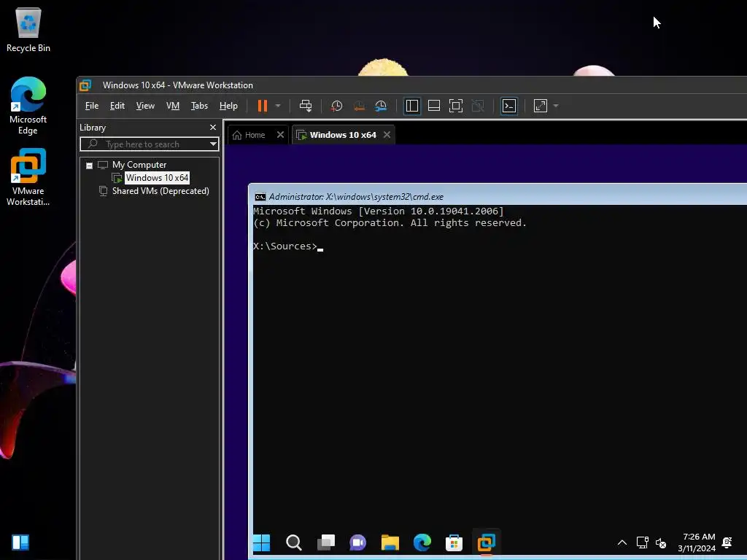Click the muted volume tray icon
This screenshot has height=560, width=747.
coord(661,542)
